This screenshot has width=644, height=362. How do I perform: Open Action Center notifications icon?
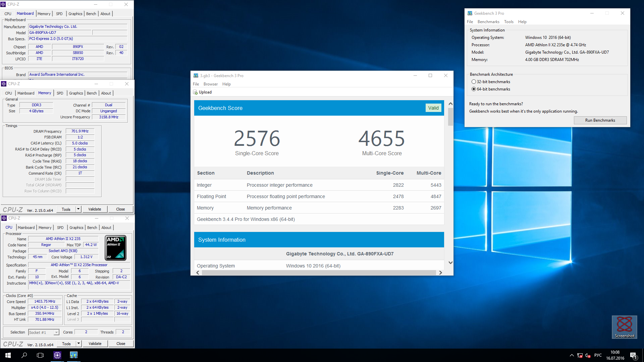pyautogui.click(x=633, y=355)
